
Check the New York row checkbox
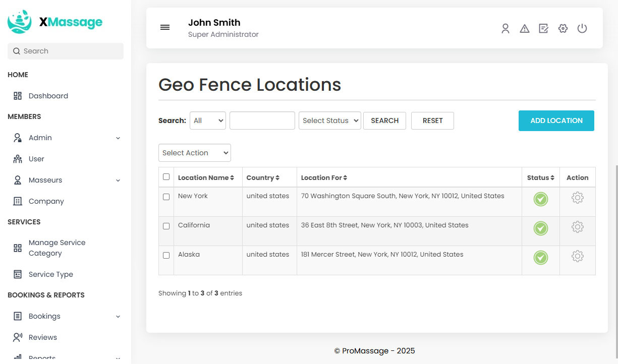tap(166, 197)
